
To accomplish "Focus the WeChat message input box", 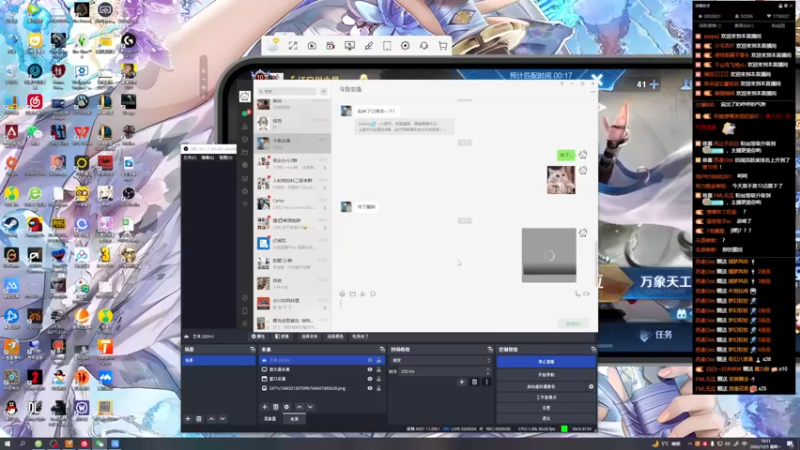I will [464, 309].
